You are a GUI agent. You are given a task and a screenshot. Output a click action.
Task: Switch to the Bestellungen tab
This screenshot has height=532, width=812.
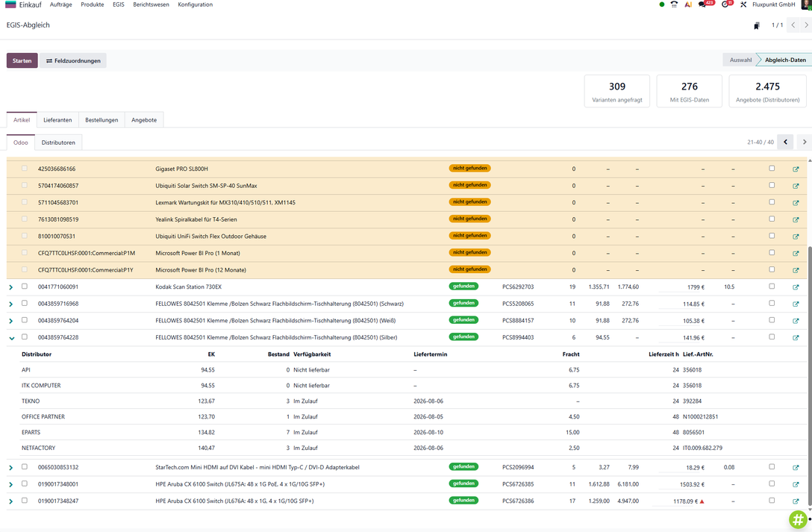click(x=101, y=120)
